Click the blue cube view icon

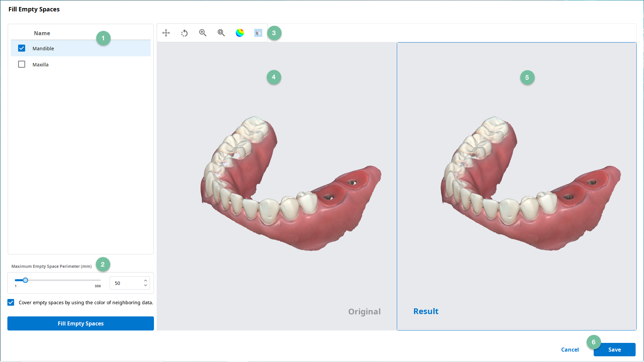pos(258,33)
